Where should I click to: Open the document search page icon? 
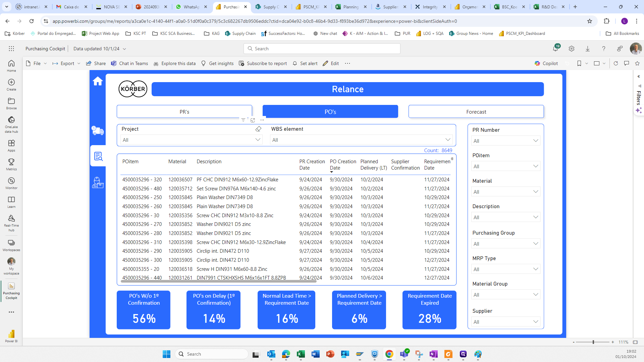pos(98,156)
